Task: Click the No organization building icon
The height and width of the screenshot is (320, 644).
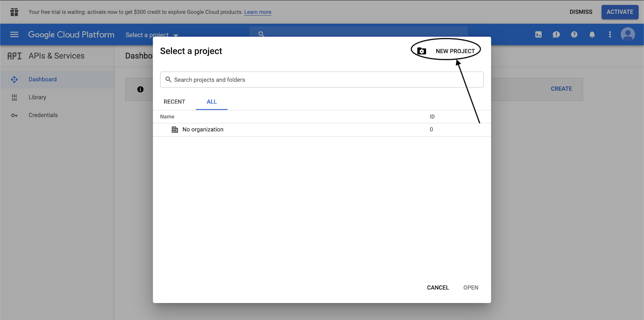Action: point(175,129)
